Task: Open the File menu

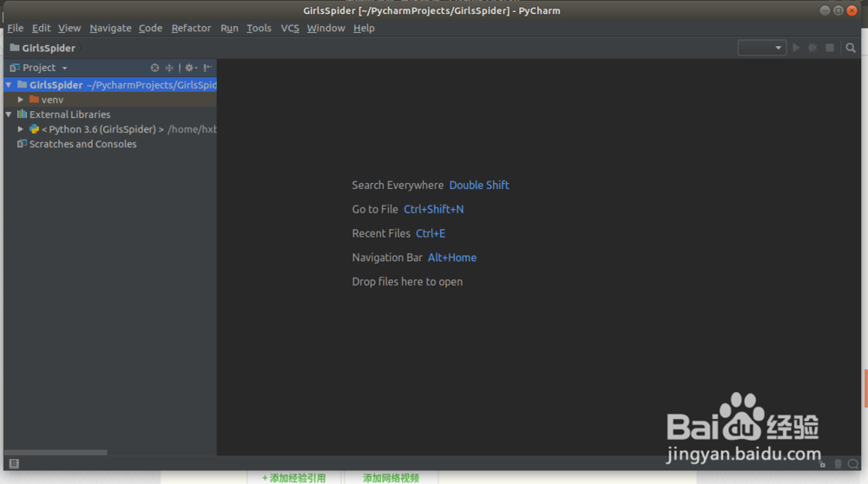Action: pyautogui.click(x=16, y=29)
